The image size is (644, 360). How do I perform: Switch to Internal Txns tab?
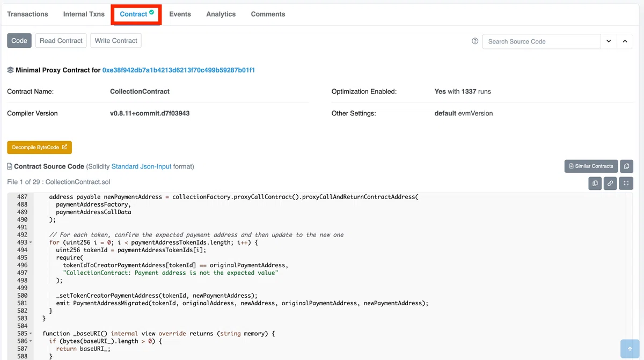tap(84, 14)
